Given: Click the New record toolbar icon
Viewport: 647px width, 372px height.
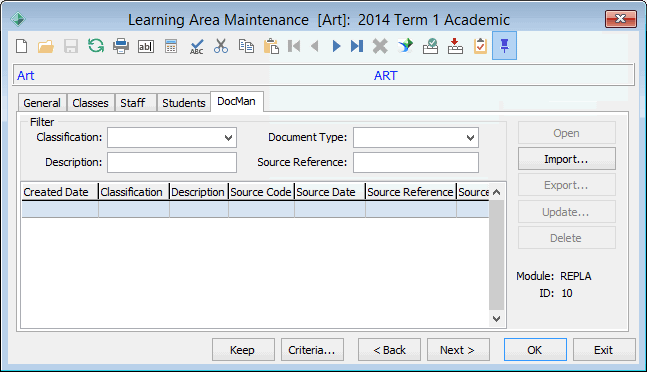Looking at the screenshot, I should pyautogui.click(x=21, y=46).
